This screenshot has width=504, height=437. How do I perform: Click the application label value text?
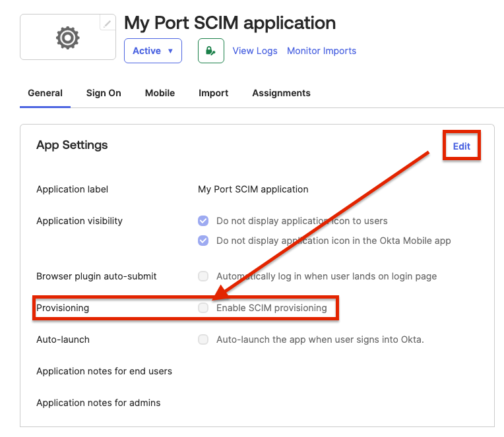coord(253,189)
